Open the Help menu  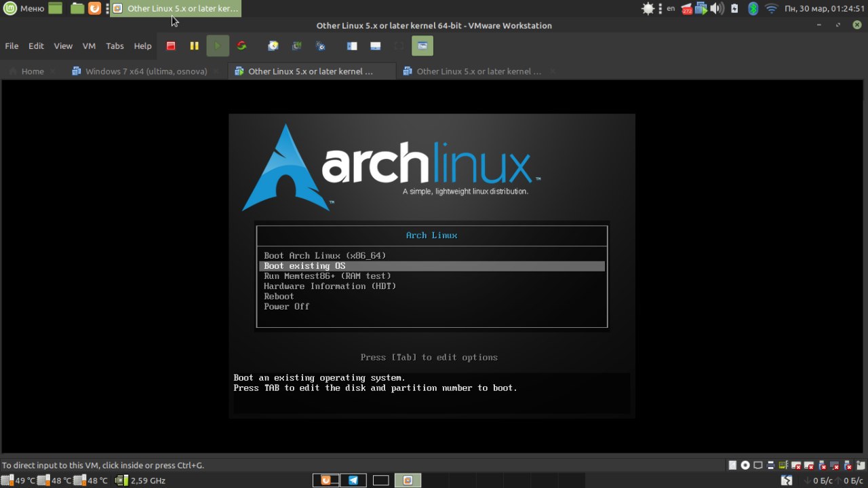[x=142, y=46]
